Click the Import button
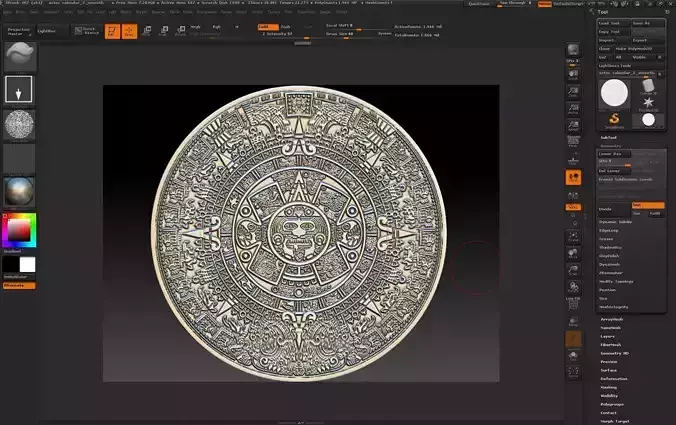Screen dimensions: 676x425 coord(614,40)
